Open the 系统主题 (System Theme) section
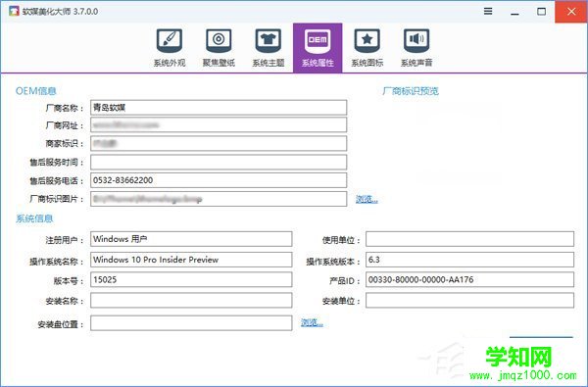The image size is (588, 387). coord(269,48)
